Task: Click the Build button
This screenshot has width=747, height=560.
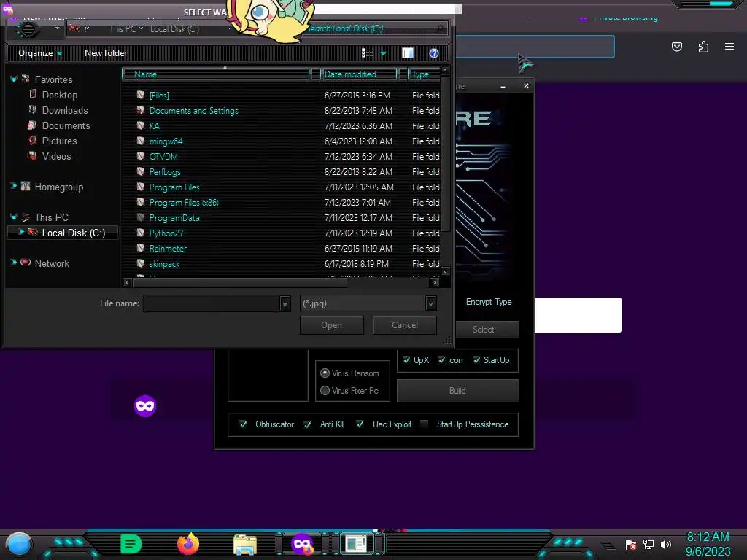Action: click(457, 391)
